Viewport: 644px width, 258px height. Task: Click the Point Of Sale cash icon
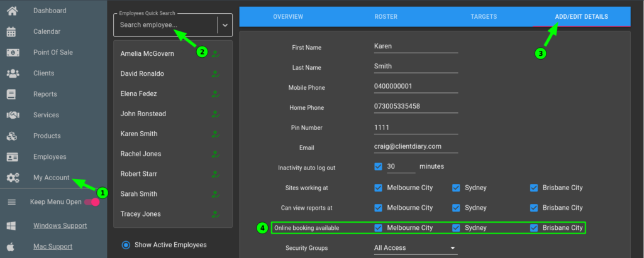13,53
